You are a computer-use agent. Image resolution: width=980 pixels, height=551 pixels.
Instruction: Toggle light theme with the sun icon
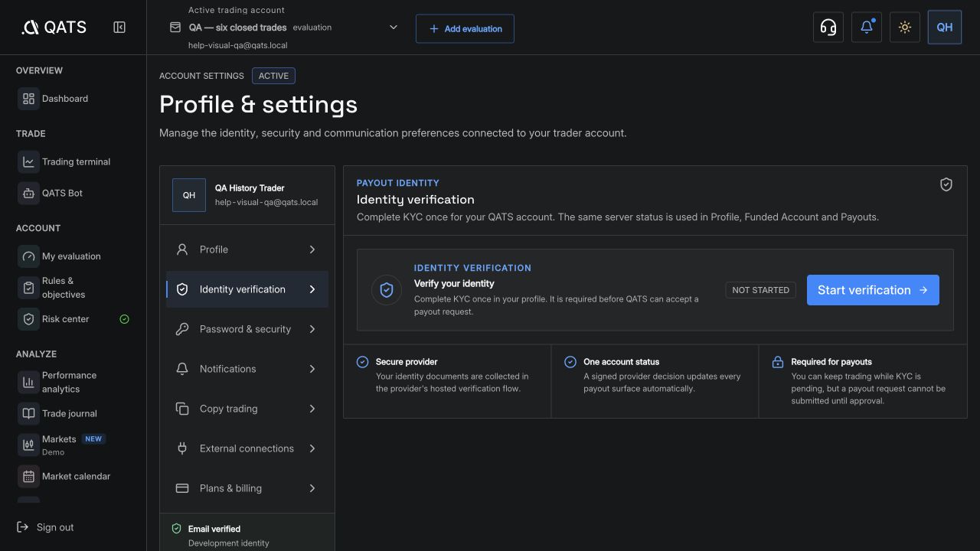pyautogui.click(x=905, y=28)
